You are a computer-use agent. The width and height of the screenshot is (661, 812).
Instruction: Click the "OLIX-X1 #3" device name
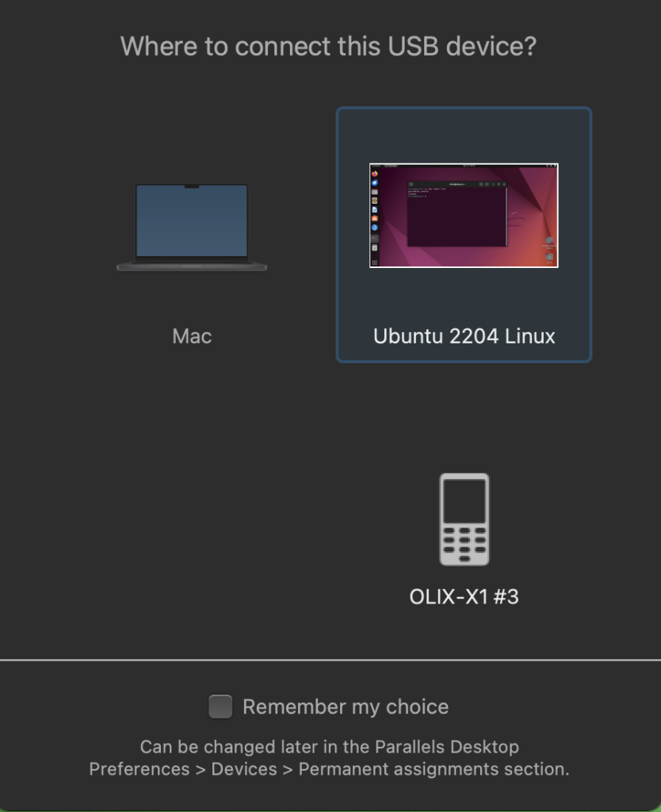(464, 596)
